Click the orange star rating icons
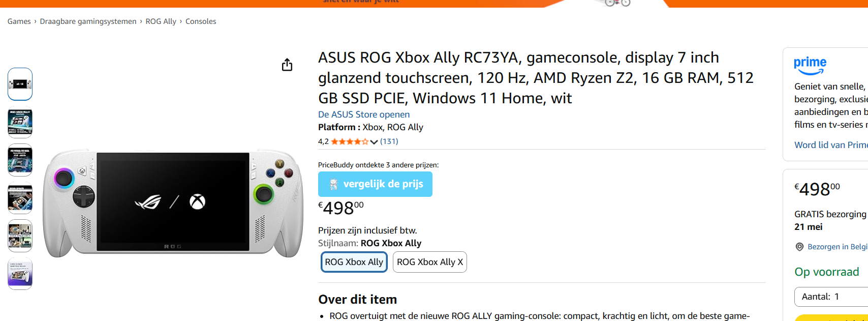 tap(350, 141)
